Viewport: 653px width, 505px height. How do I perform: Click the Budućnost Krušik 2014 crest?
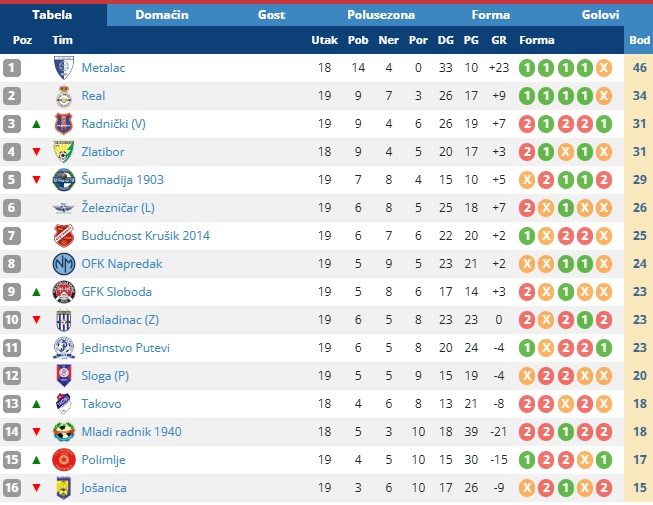(64, 236)
